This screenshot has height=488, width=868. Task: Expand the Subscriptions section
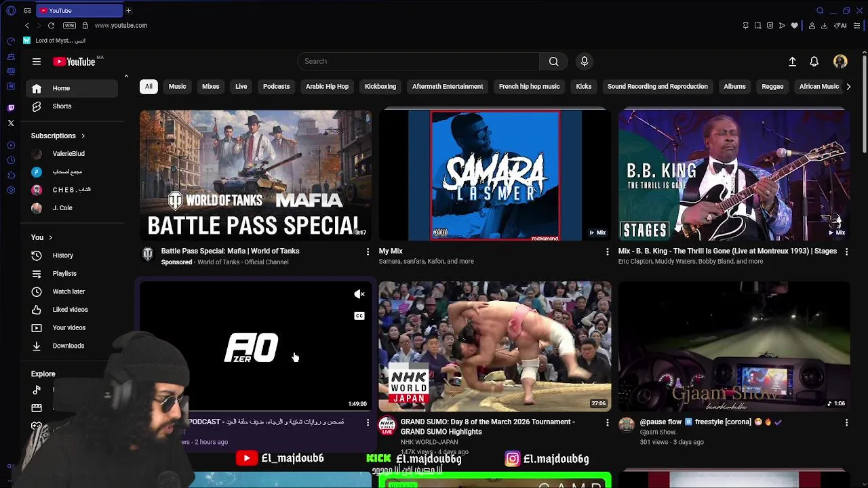pos(58,136)
